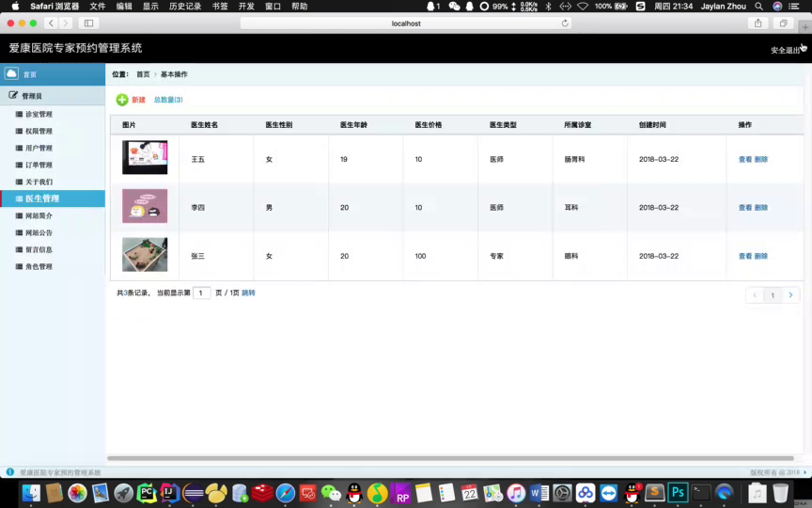812x508 pixels.
Task: Click 王五's doctor photo thumbnail
Action: 145,157
